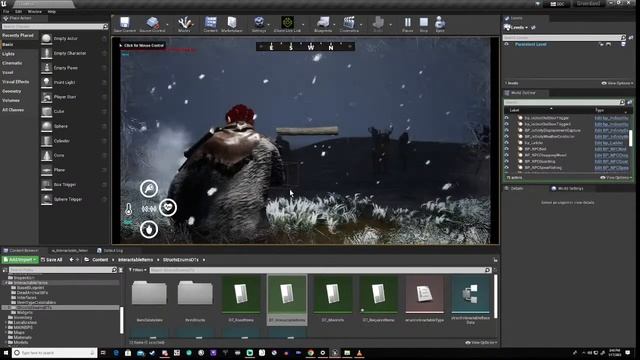The width and height of the screenshot is (640, 360).
Task: Select the Box Trigger placement item
Action: [74, 184]
